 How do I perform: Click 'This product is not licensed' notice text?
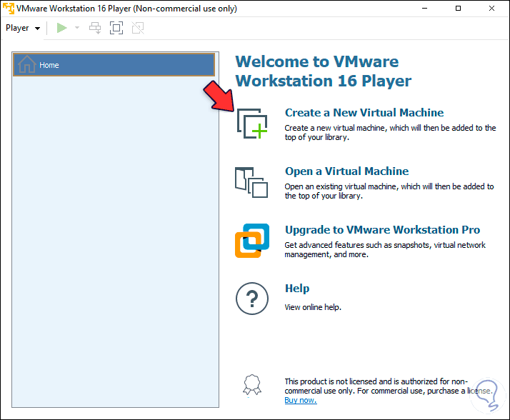point(389,386)
